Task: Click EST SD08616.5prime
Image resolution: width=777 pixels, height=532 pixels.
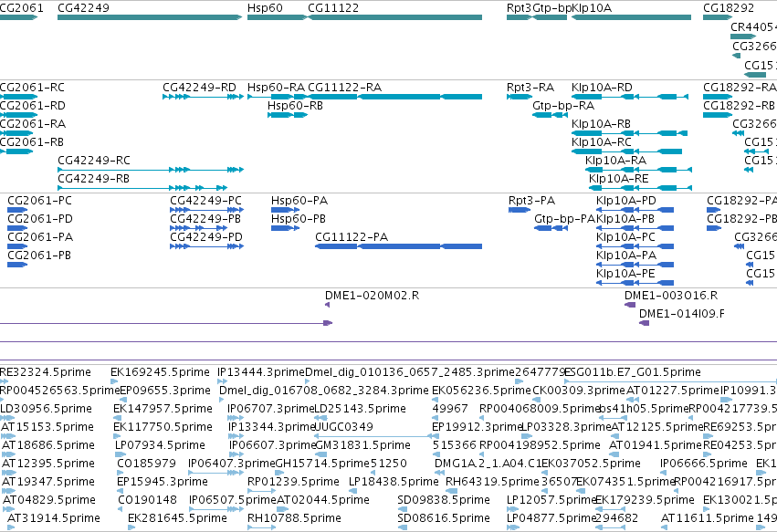Action: [403, 527]
